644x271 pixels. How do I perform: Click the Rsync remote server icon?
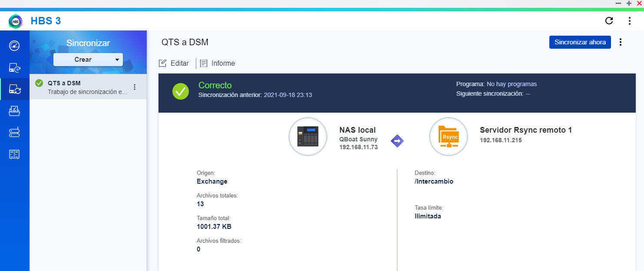coord(448,137)
